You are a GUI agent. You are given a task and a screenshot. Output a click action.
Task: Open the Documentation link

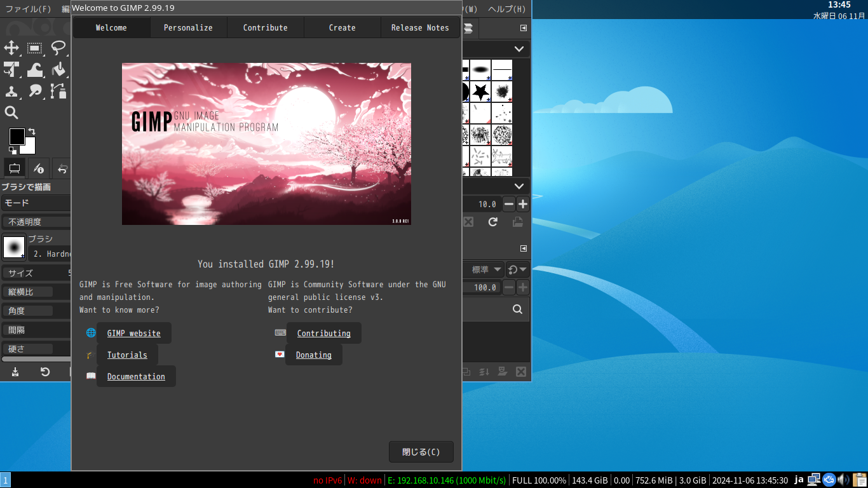[x=136, y=376]
